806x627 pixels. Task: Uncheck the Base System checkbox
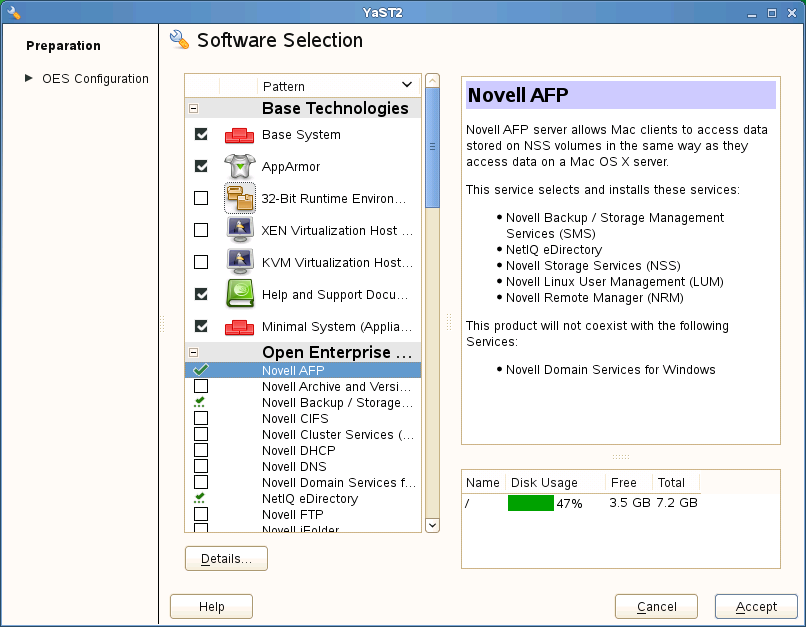click(201, 135)
